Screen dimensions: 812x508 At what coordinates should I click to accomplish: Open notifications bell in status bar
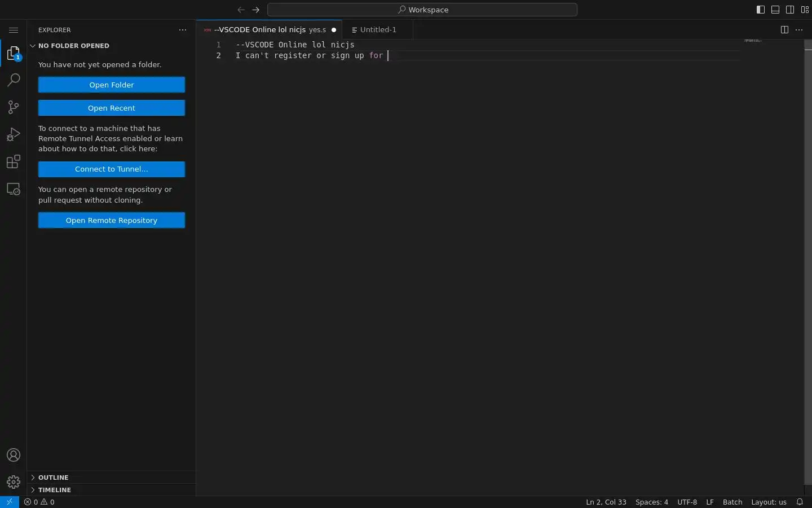pyautogui.click(x=800, y=502)
